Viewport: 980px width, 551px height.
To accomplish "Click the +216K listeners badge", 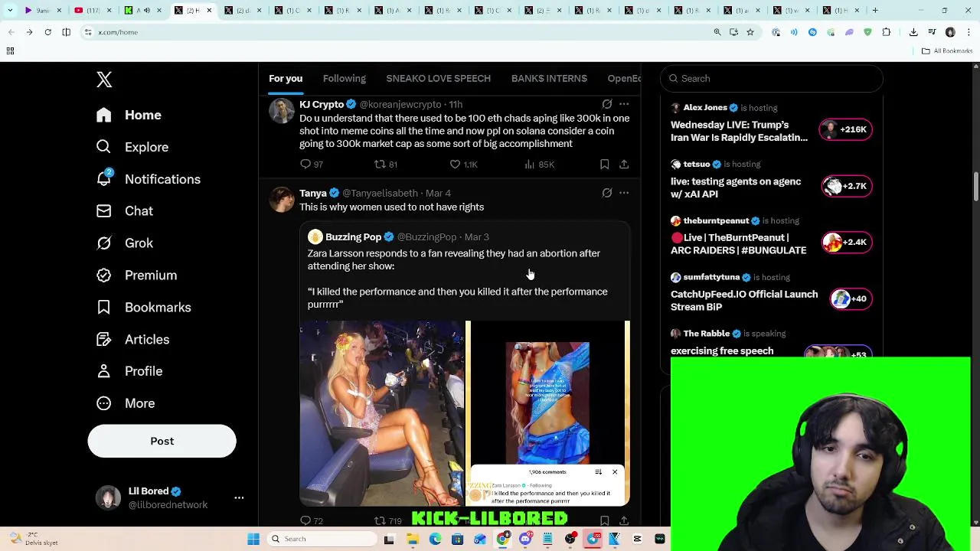I will click(845, 129).
